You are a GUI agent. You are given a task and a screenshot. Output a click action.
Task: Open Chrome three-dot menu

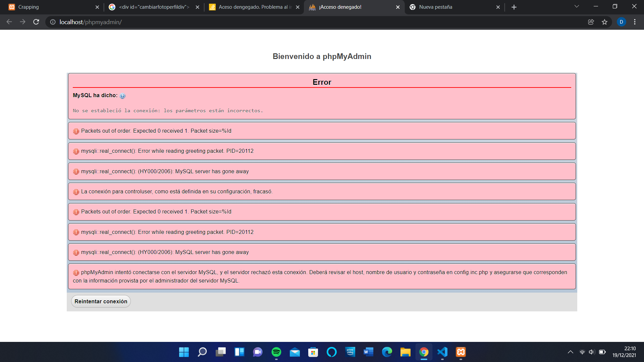pos(635,22)
